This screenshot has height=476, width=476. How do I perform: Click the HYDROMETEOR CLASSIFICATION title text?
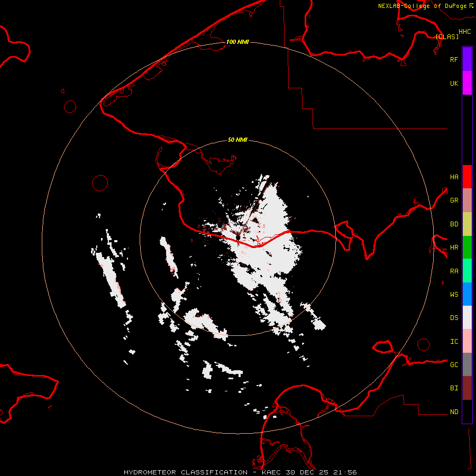(186, 472)
